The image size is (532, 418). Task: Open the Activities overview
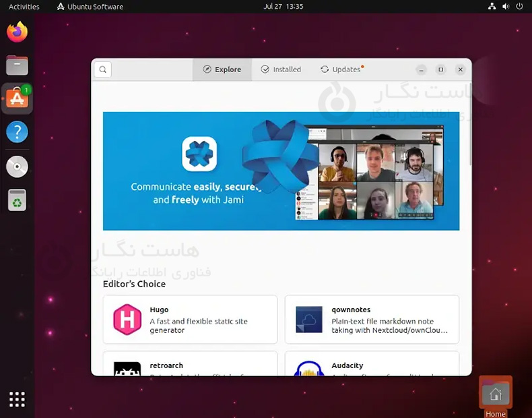[x=24, y=6]
